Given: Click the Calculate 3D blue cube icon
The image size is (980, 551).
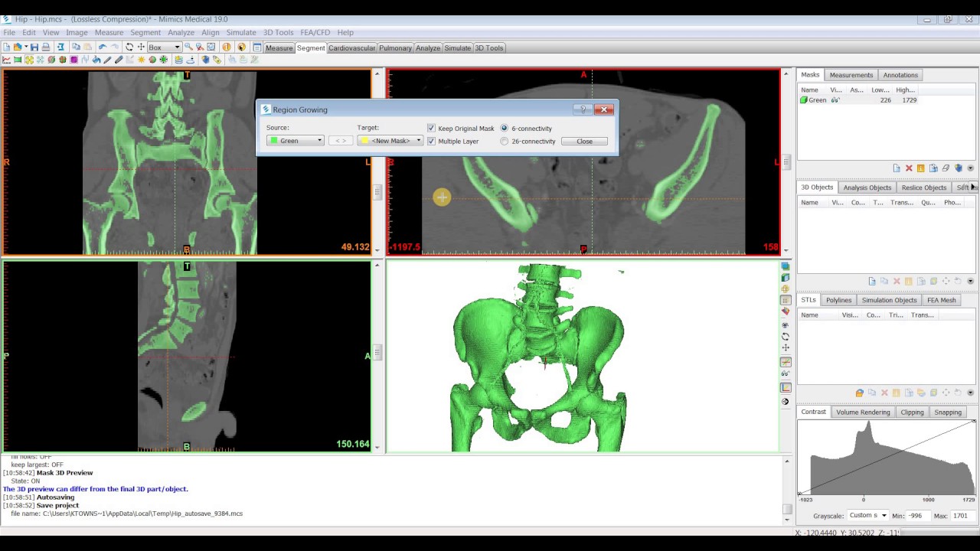Looking at the screenshot, I should click(205, 60).
